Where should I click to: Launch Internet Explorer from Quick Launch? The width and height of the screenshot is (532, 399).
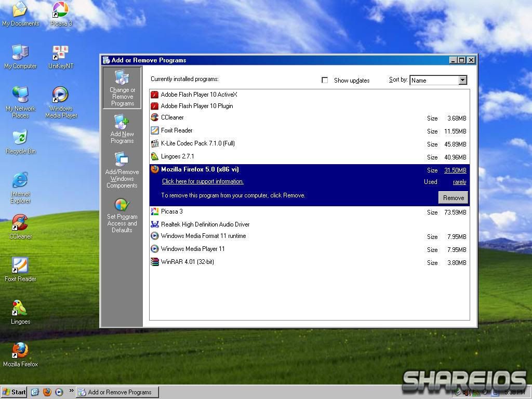35,392
